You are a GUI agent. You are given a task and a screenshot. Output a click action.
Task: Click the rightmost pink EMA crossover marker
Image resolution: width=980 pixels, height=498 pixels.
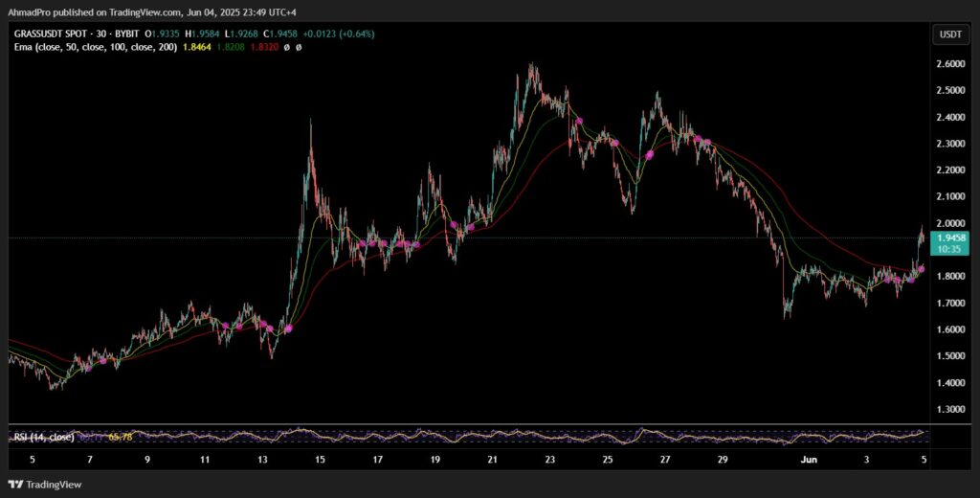pyautogui.click(x=922, y=268)
